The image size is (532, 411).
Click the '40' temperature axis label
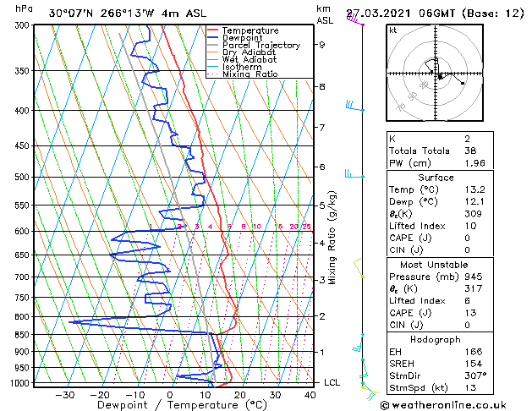[x=310, y=395]
